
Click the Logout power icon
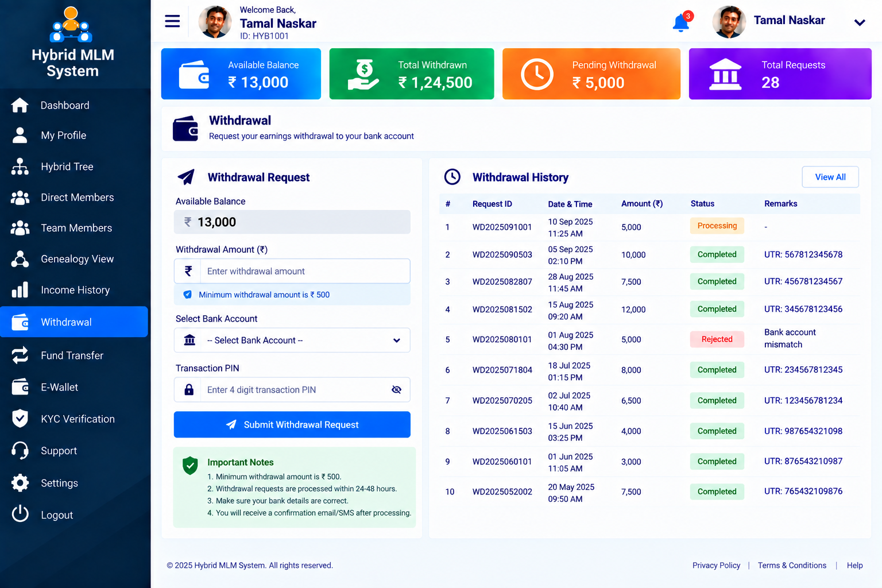point(20,514)
